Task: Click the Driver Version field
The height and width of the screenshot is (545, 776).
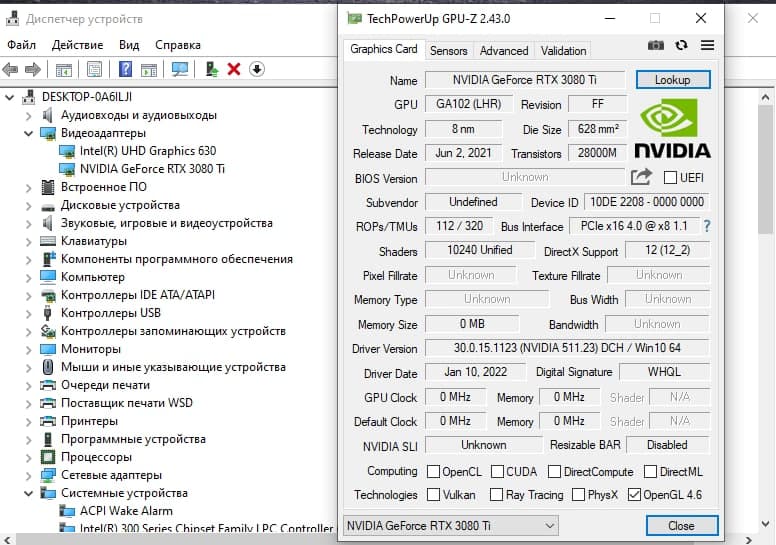Action: pos(567,348)
